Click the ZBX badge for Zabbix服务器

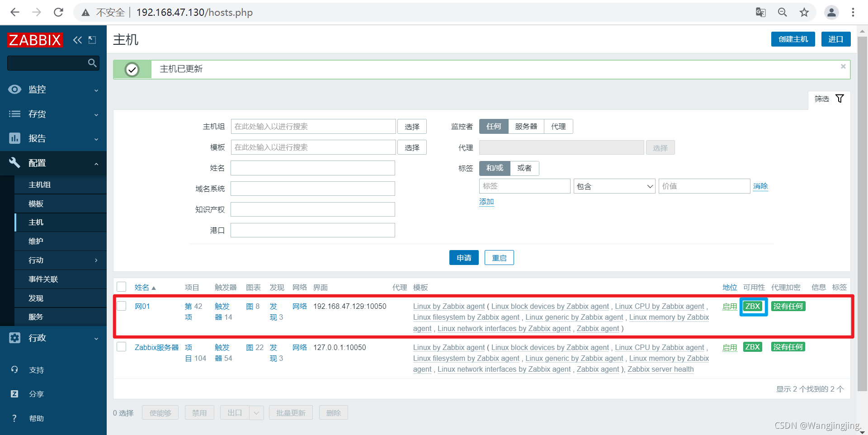753,347
